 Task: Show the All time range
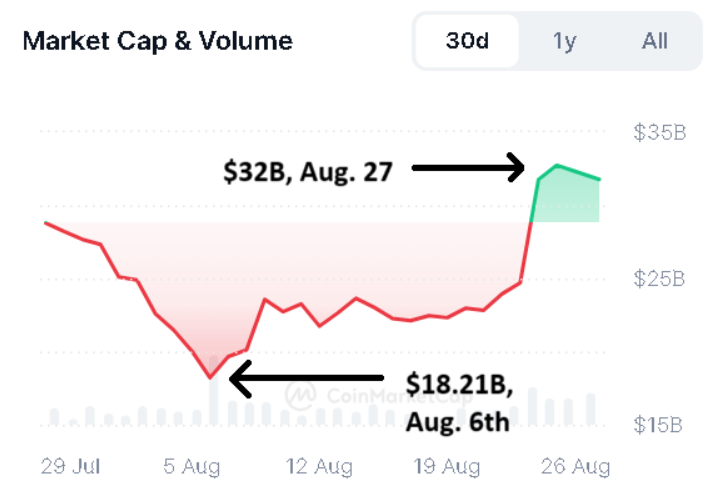coord(655,41)
